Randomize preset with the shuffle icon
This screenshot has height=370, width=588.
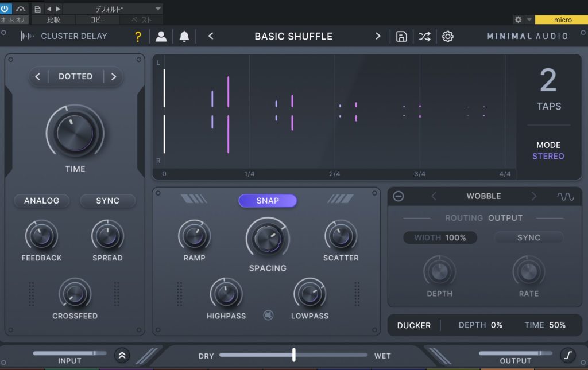(424, 36)
